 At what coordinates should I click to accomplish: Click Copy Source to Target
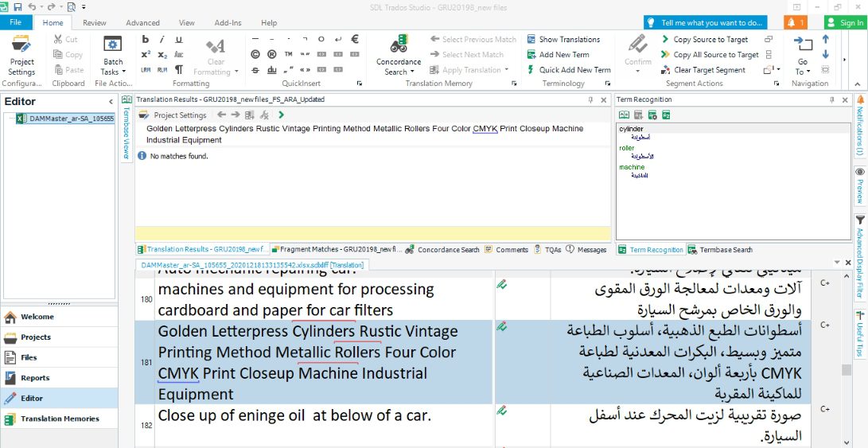(x=704, y=39)
